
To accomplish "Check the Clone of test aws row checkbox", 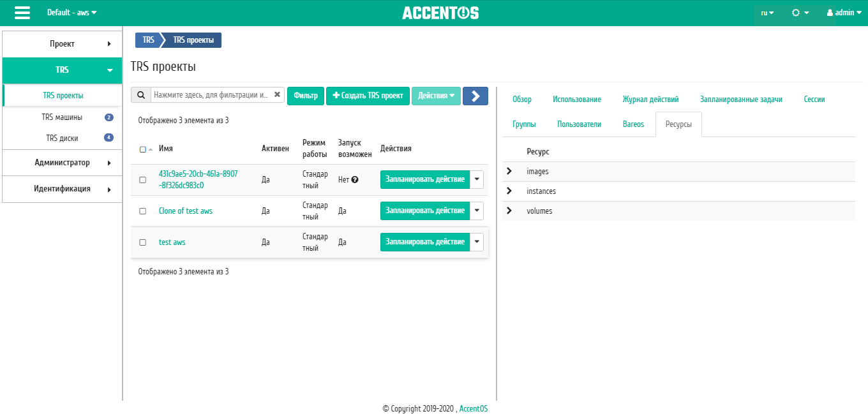I will [x=143, y=211].
